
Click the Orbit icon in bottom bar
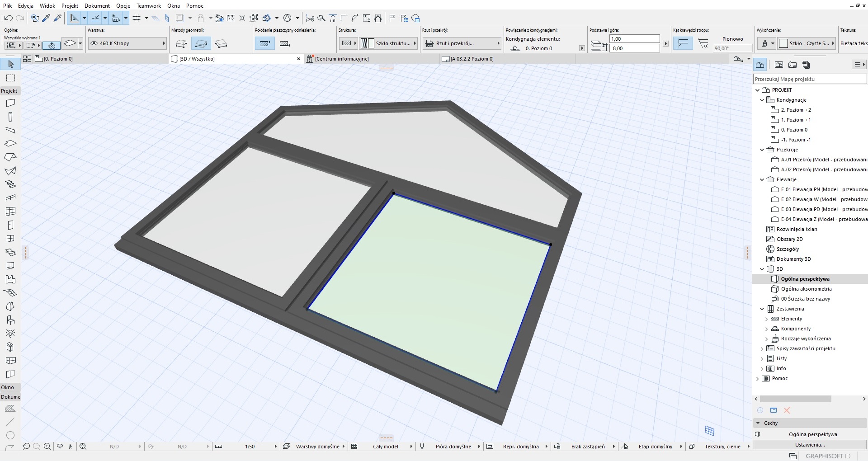click(60, 446)
